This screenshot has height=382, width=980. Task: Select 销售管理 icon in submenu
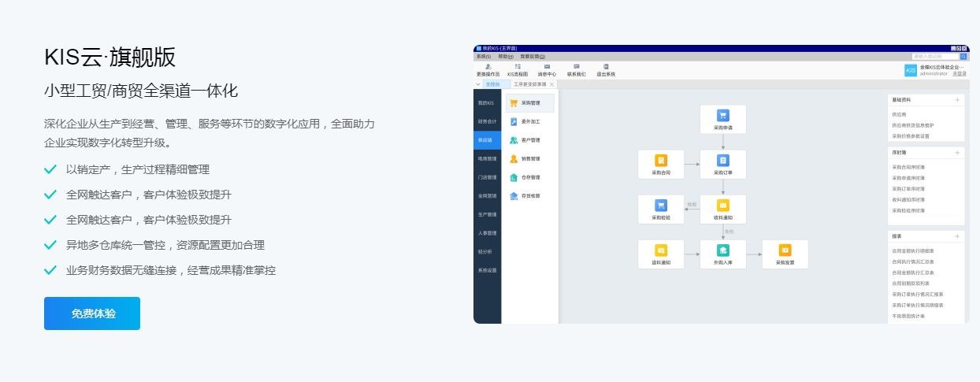tap(514, 158)
